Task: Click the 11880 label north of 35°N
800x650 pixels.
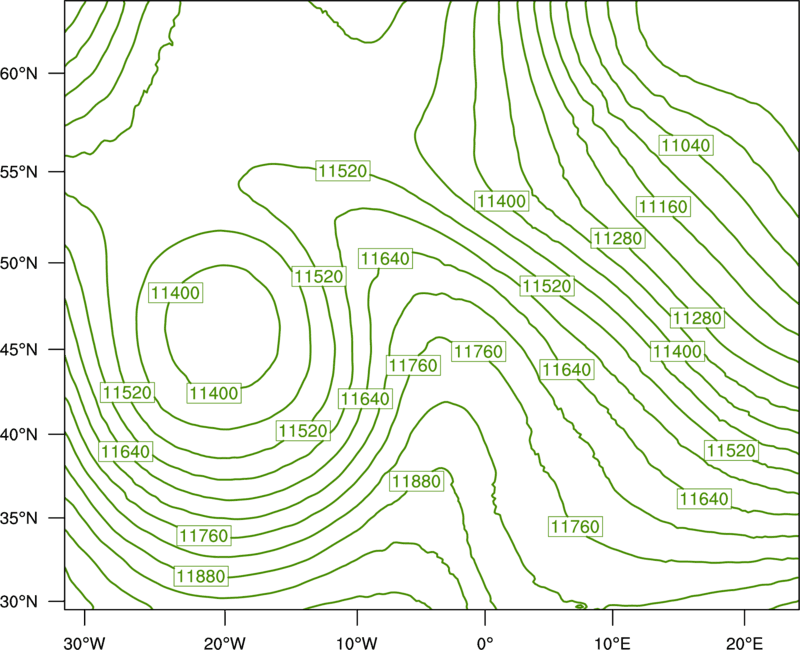Action: [416, 481]
